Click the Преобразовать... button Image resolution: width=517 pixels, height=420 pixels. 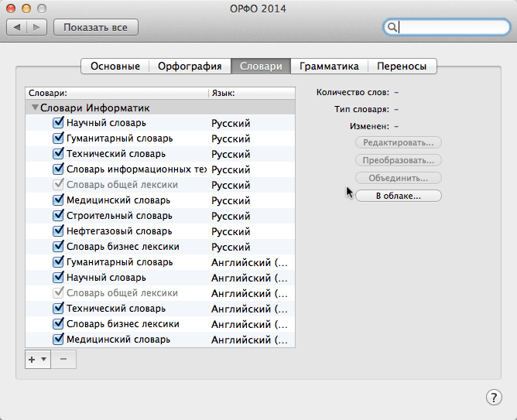pyautogui.click(x=399, y=160)
